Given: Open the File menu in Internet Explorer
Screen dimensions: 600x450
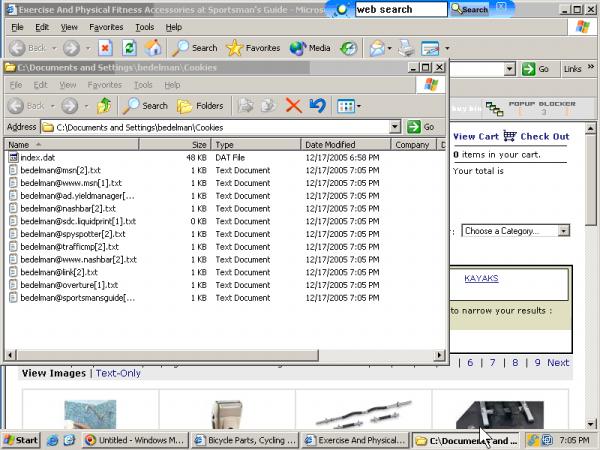Looking at the screenshot, I should 17,27.
